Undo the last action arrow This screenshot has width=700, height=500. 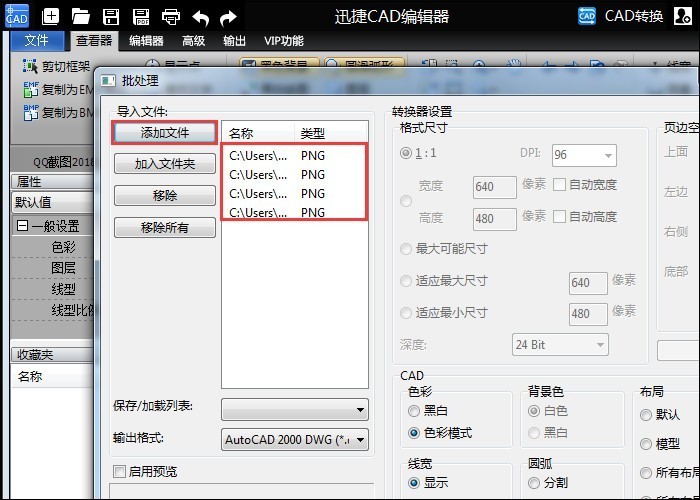tap(200, 18)
